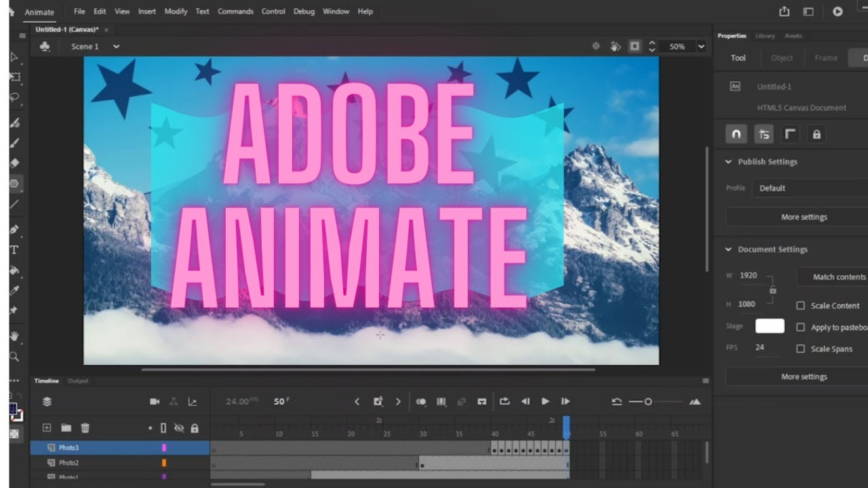Open the Commands menu
The width and height of the screenshot is (868, 488).
coord(235,12)
